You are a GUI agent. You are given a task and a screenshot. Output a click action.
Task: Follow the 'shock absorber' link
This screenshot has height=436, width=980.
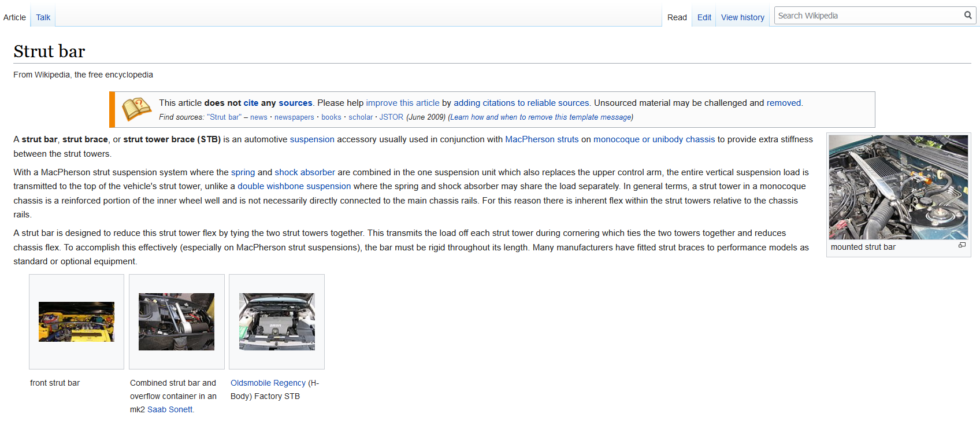click(305, 172)
